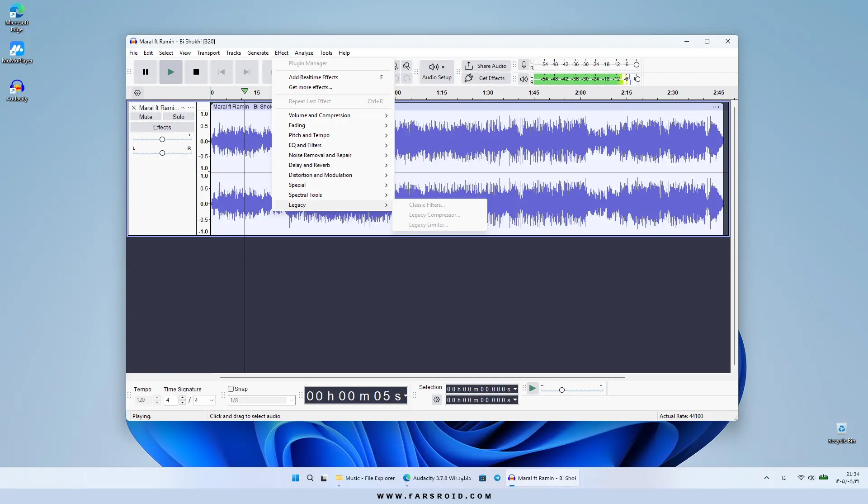This screenshot has height=504, width=868.
Task: Click the Share Audio upload icon
Action: (x=469, y=66)
